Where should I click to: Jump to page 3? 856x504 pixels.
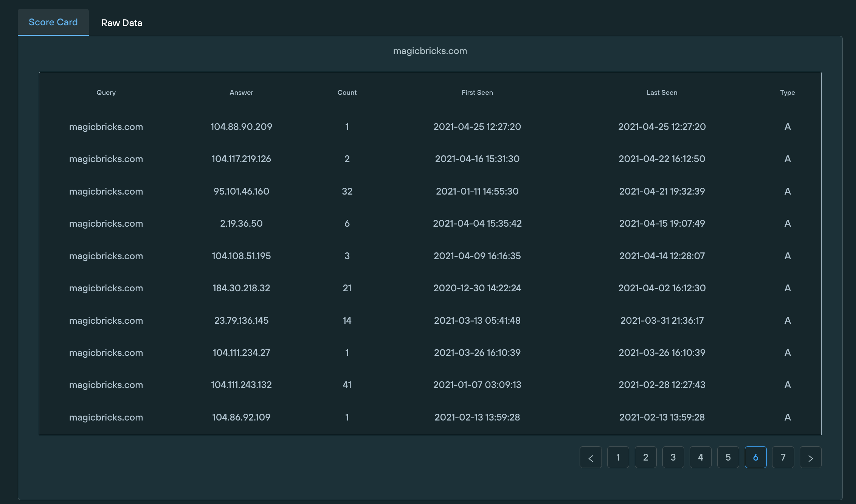673,457
